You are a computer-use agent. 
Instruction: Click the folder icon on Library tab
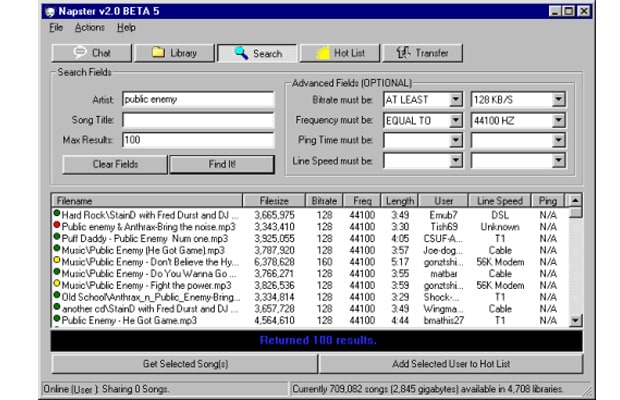pyautogui.click(x=158, y=52)
